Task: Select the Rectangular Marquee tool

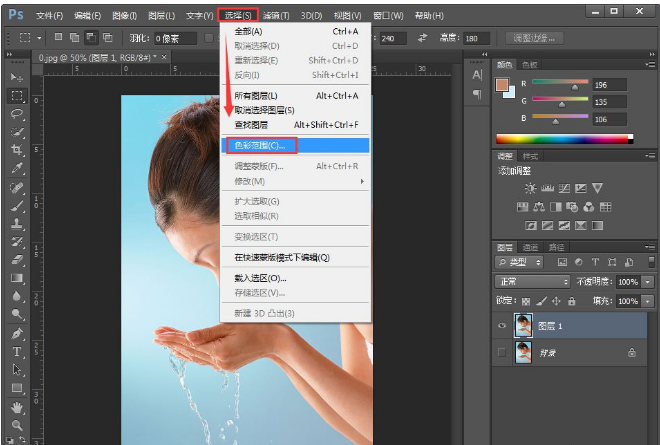Action: (17, 96)
